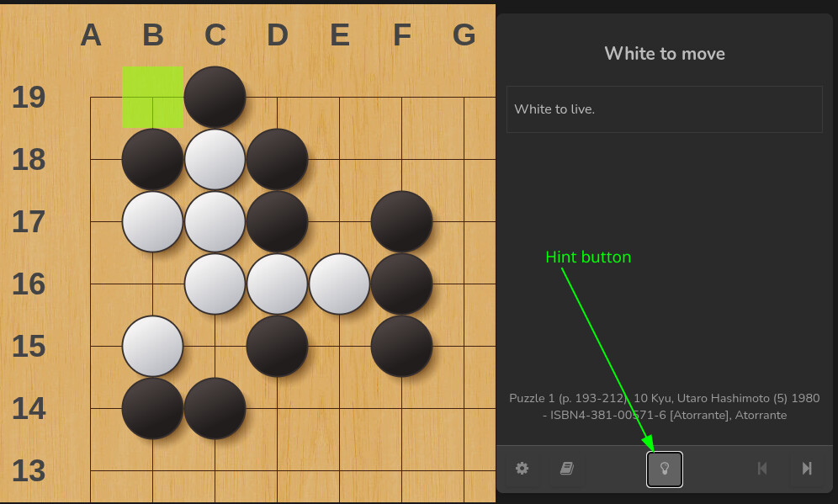Skip to next puzzle arrow
Viewport: 838px width, 504px height.
(807, 469)
